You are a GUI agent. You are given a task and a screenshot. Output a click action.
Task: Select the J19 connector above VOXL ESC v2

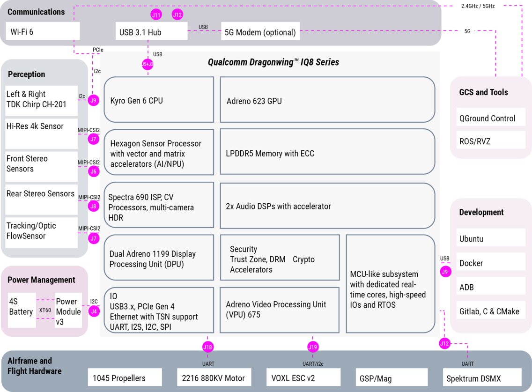point(313,347)
